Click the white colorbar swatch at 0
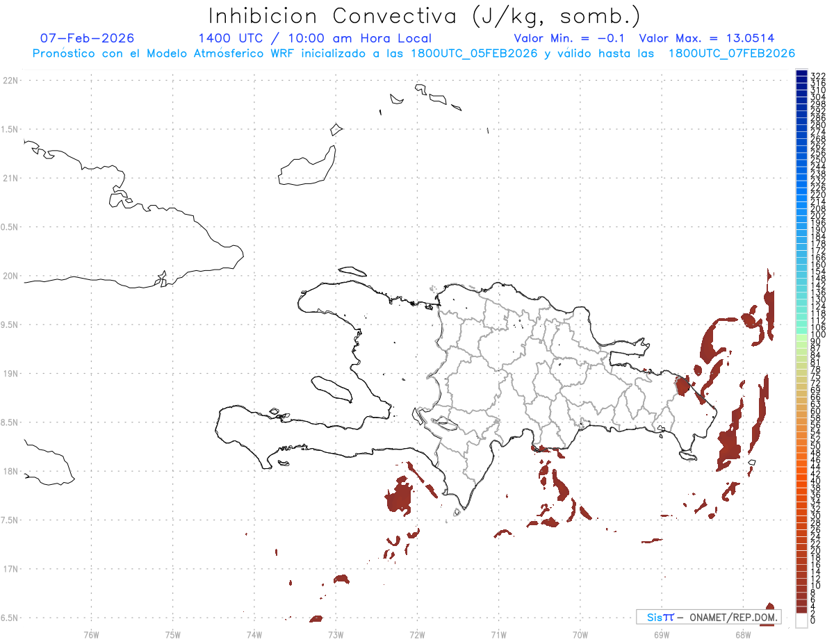 coord(801,622)
